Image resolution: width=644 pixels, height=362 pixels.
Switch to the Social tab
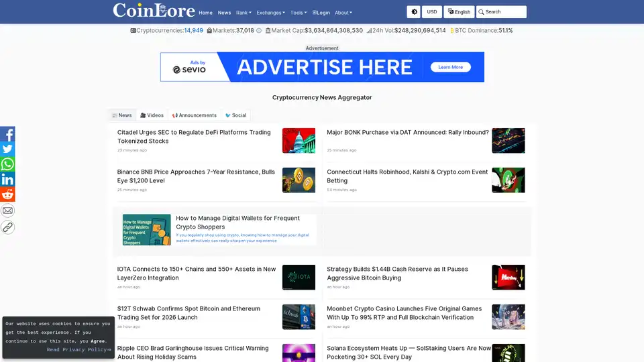coord(235,115)
